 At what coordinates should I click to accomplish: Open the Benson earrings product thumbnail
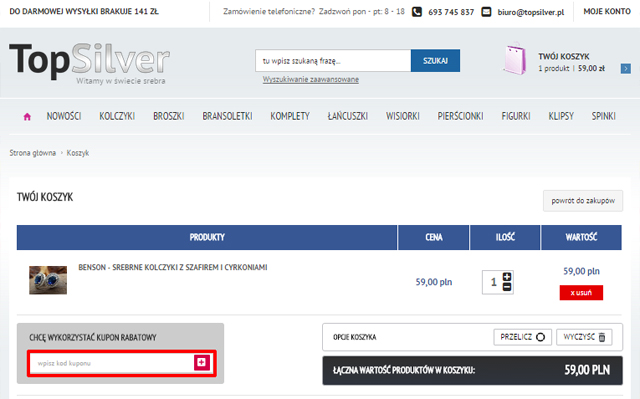[48, 280]
